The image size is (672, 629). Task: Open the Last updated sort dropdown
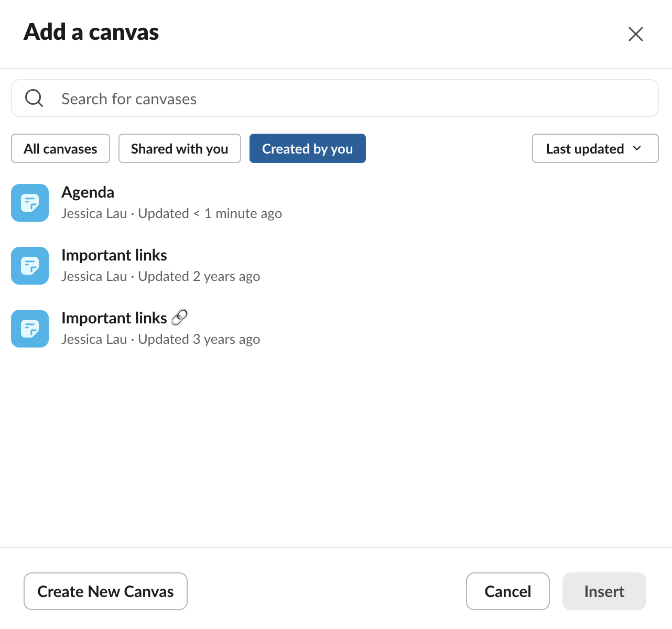[x=595, y=148]
